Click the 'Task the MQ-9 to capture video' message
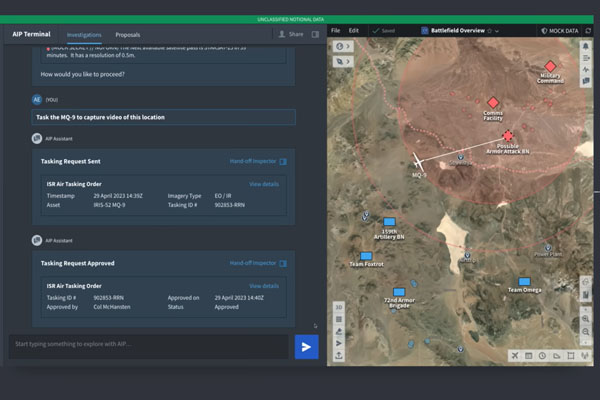The height and width of the screenshot is (400, 600). click(163, 117)
